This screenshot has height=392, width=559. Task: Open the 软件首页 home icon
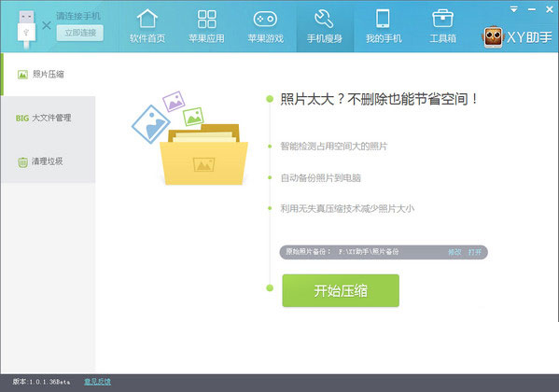pos(147,19)
